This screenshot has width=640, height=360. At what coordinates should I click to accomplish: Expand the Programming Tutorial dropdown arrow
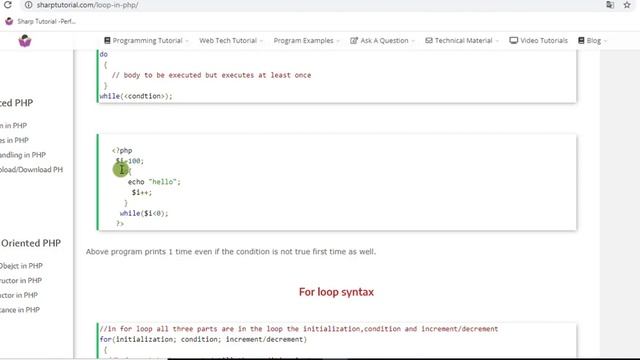[187, 41]
